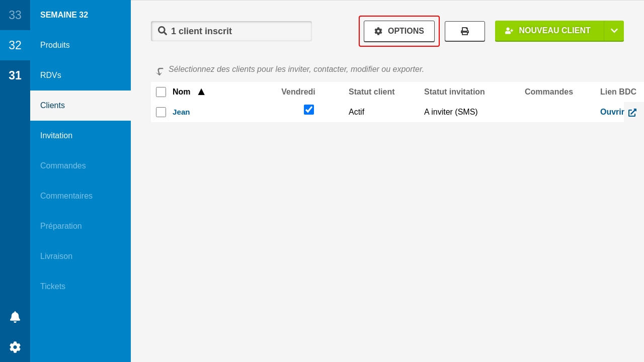Click the external link icon beside Ouvrir
This screenshot has height=362, width=644.
[x=632, y=113]
